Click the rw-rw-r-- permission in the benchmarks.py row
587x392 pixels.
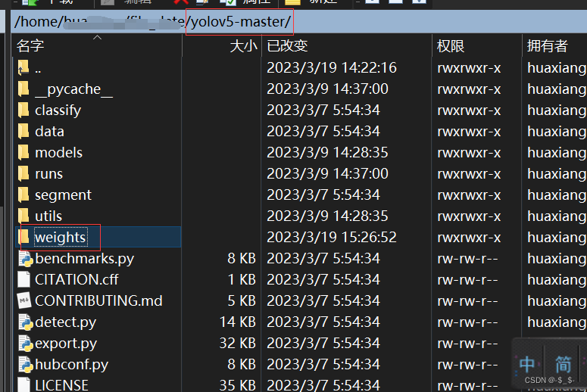pyautogui.click(x=467, y=259)
